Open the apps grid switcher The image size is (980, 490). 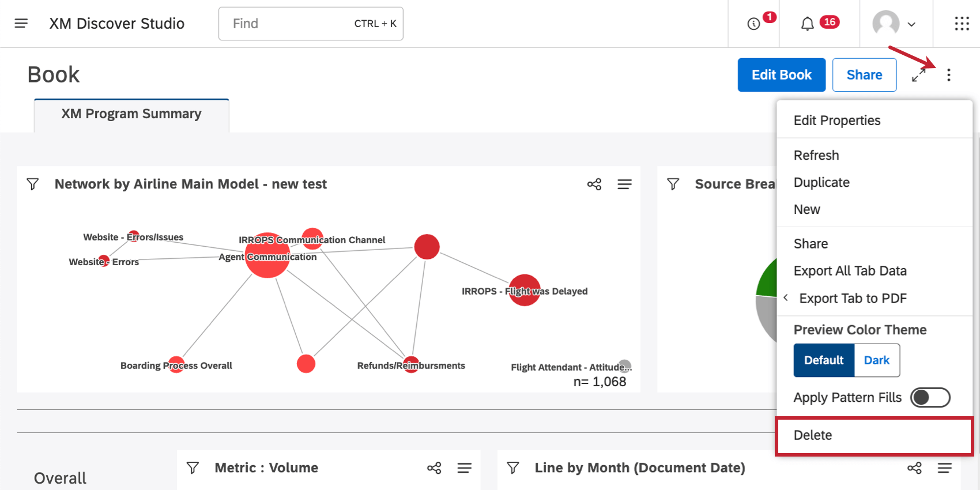click(x=962, y=24)
